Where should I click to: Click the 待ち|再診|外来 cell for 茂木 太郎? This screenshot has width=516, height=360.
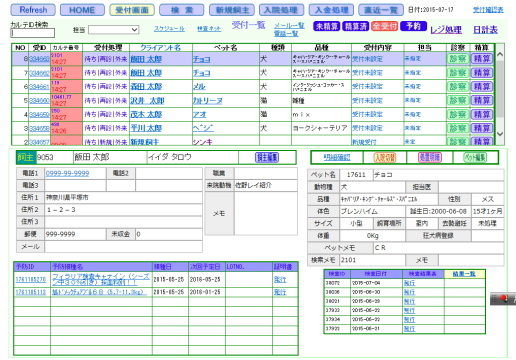coord(106,114)
